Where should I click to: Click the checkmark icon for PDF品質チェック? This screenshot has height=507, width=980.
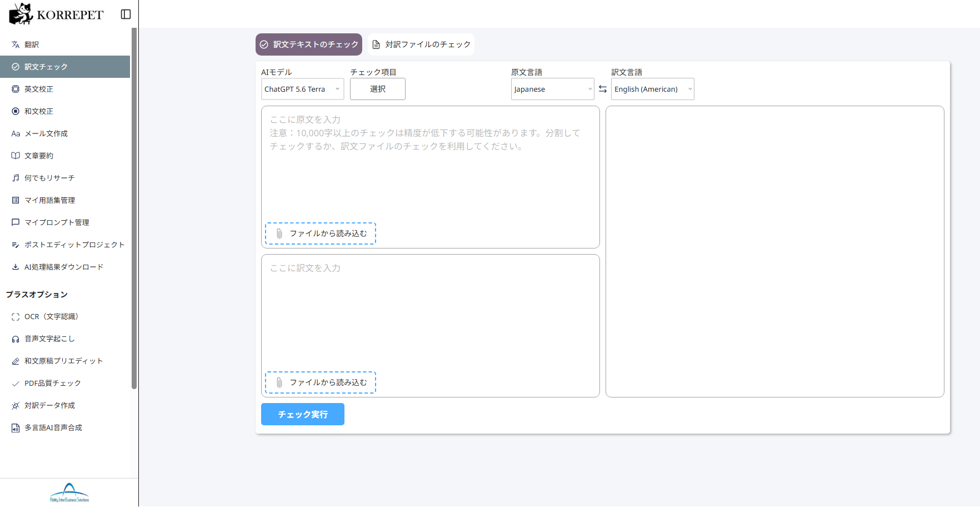pos(16,384)
